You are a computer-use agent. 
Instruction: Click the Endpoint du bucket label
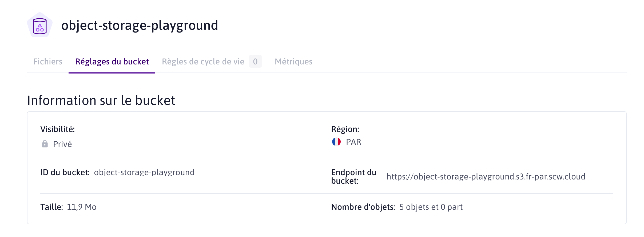(354, 177)
